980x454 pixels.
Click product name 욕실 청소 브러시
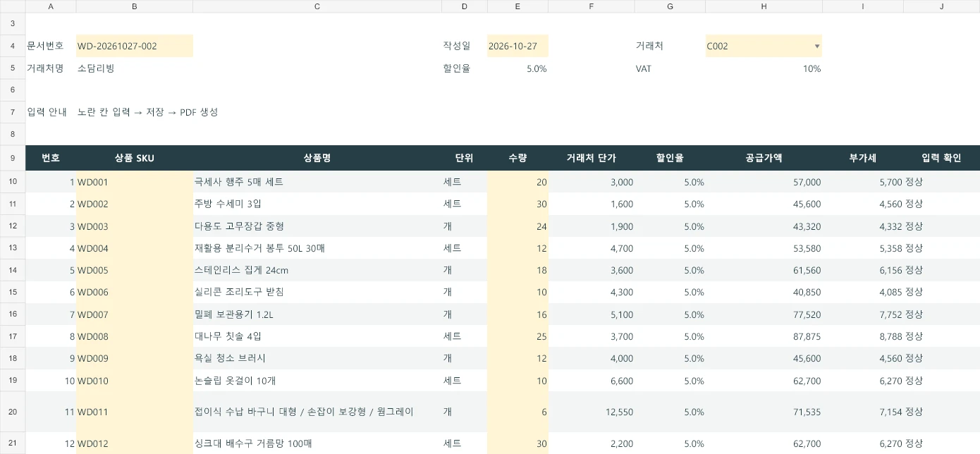pyautogui.click(x=230, y=358)
